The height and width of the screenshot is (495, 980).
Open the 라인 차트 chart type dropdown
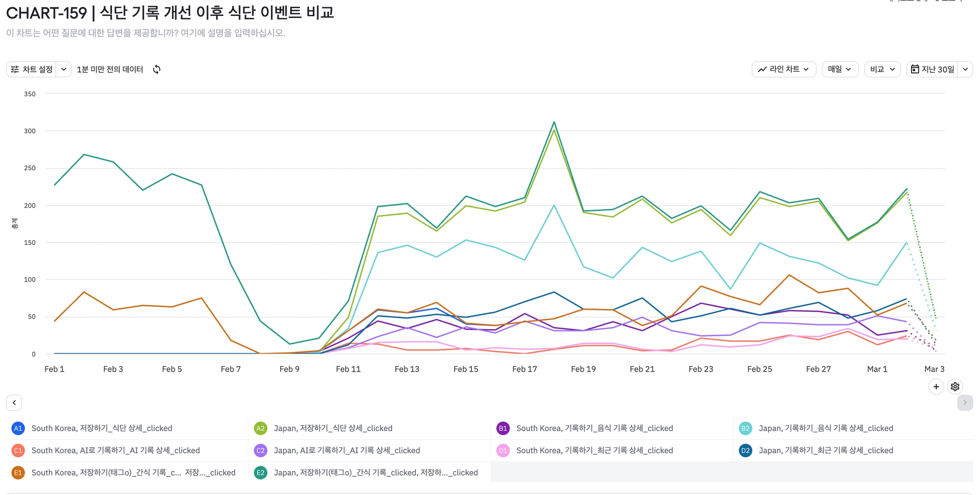[783, 69]
